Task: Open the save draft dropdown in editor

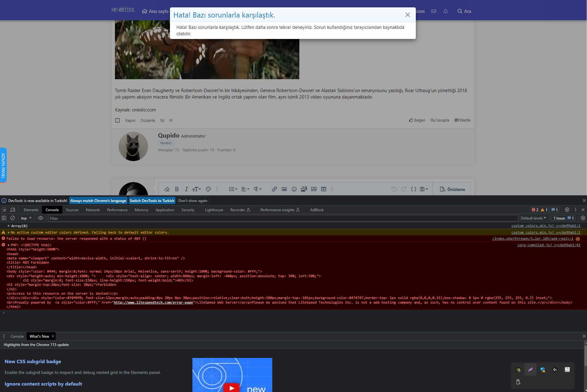Action: coord(424,189)
